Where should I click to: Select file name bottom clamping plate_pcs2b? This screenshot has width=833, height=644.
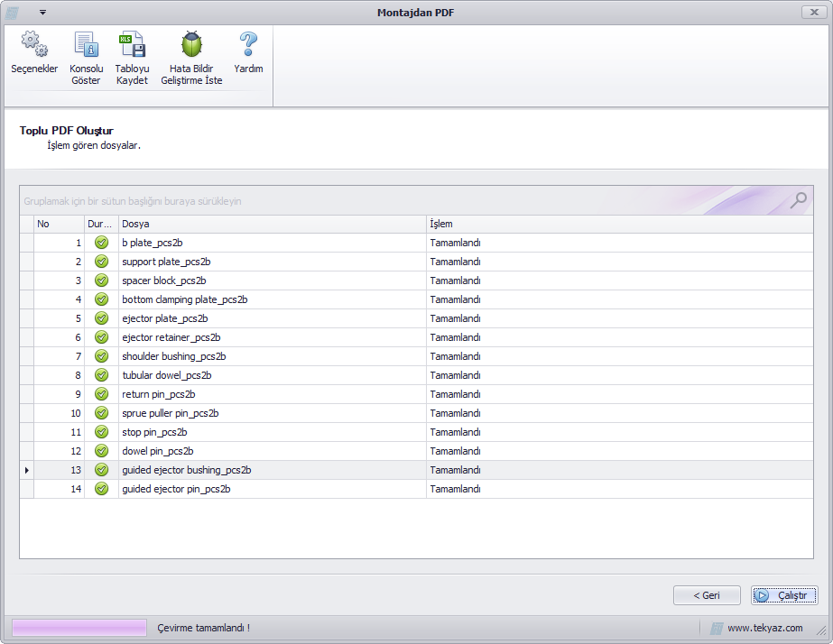coord(185,299)
